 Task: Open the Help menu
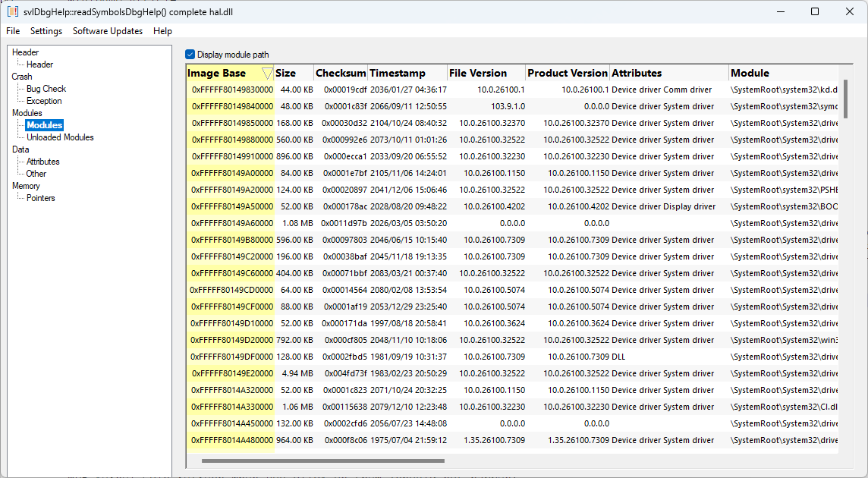[x=162, y=31]
